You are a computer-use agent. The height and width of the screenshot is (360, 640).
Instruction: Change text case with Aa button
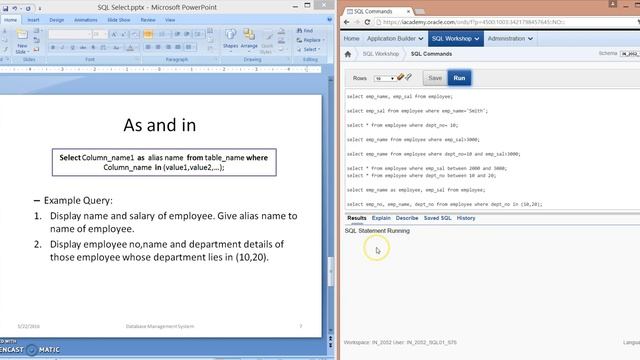(x=116, y=48)
